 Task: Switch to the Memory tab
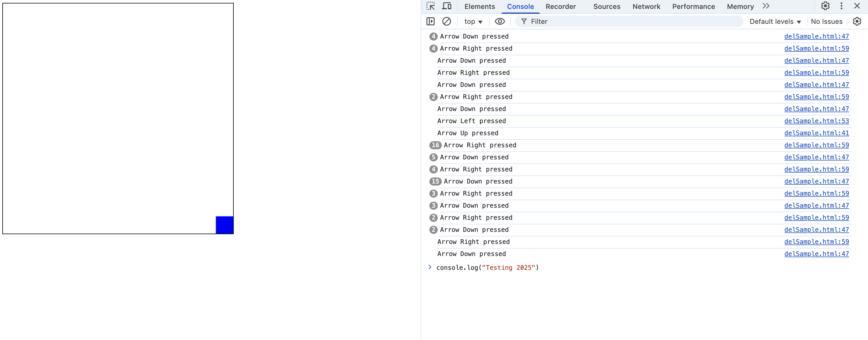coord(740,6)
